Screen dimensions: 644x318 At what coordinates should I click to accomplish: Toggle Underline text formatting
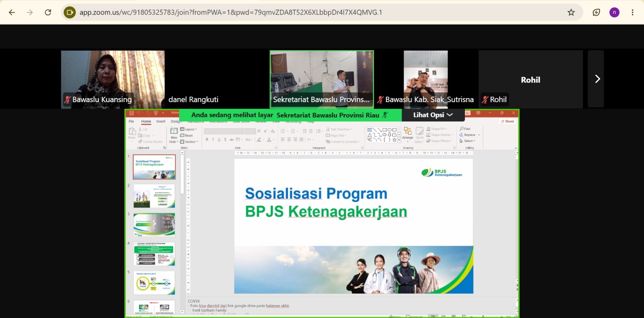tap(219, 140)
